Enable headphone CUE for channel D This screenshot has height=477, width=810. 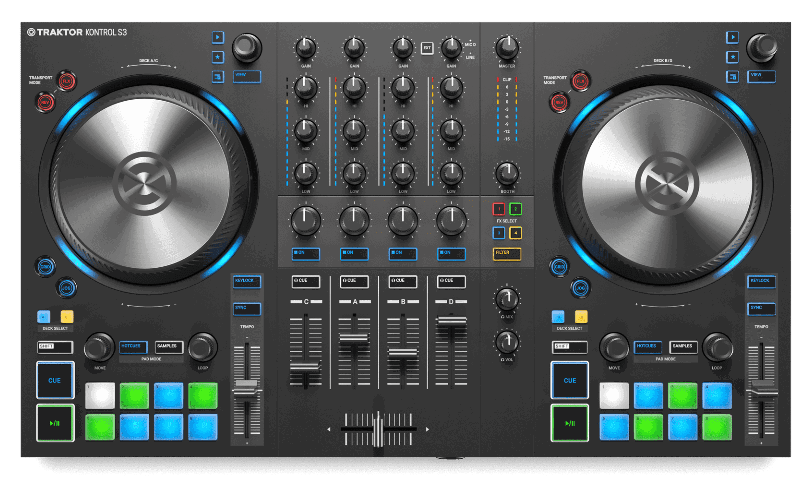coord(451,282)
